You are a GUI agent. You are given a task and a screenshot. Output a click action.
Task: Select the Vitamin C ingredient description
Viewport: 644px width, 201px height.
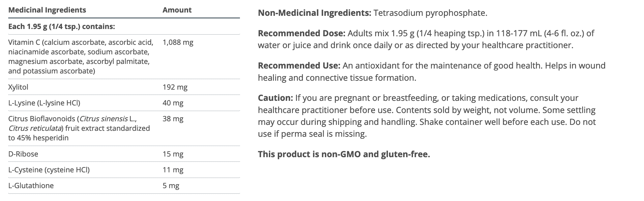pyautogui.click(x=81, y=57)
